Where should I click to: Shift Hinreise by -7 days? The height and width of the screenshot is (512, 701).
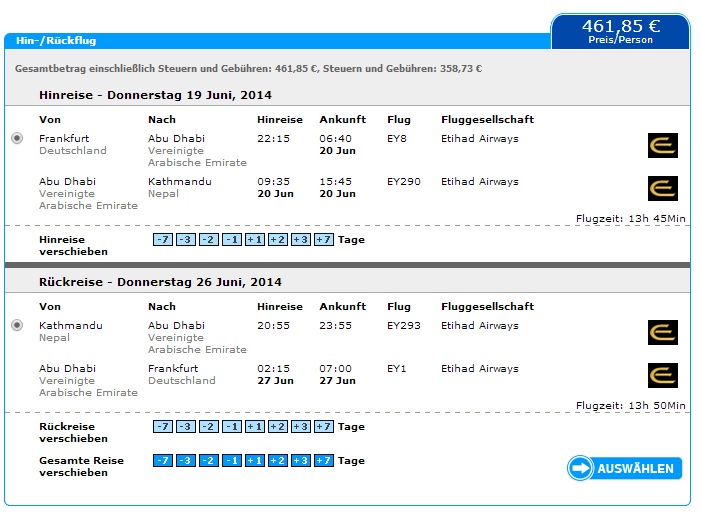163,240
